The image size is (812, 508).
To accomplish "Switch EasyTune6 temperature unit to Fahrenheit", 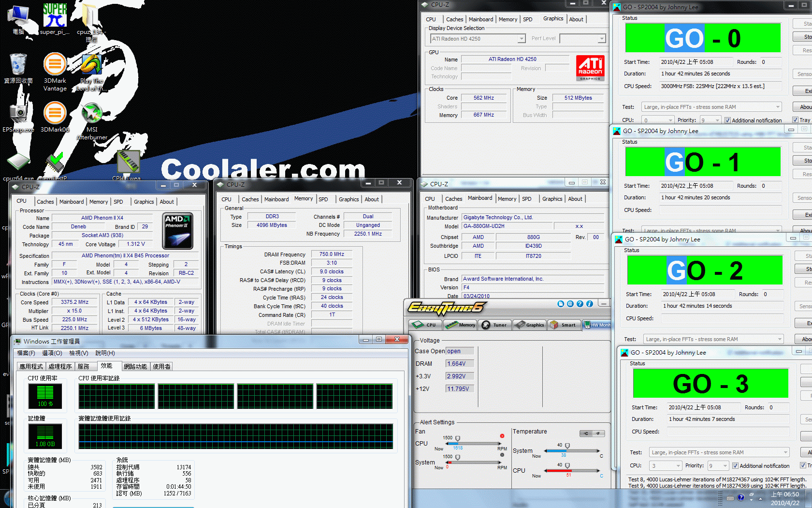I will tap(598, 433).
